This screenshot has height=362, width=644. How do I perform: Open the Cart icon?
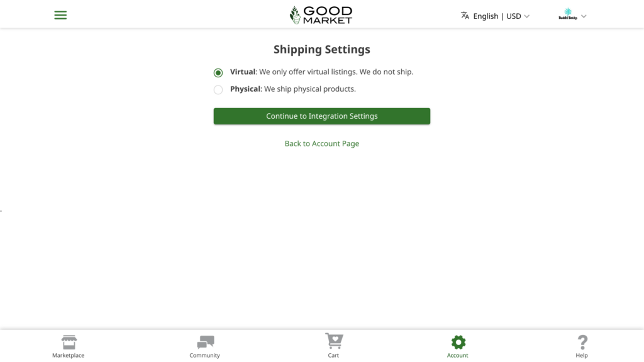334,341
